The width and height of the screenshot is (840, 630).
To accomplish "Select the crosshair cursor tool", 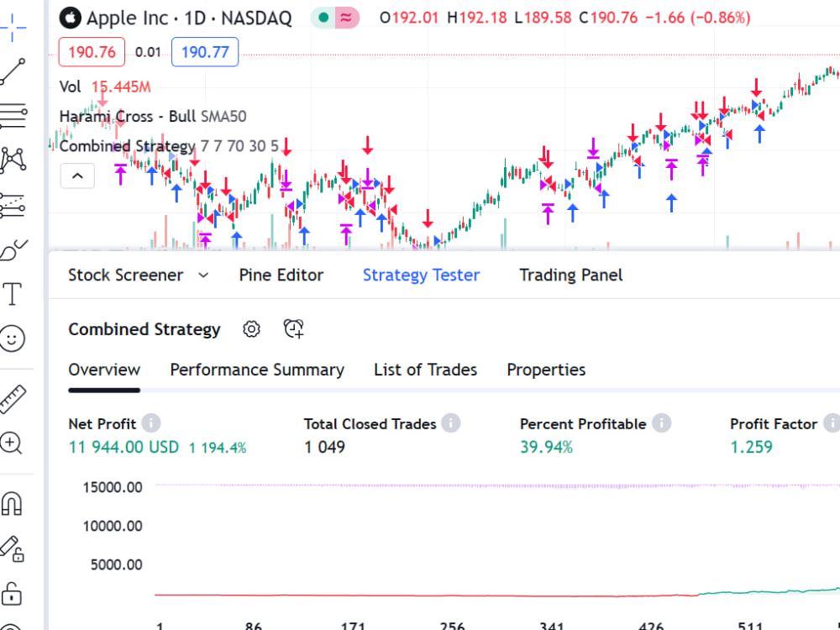I will point(12,27).
